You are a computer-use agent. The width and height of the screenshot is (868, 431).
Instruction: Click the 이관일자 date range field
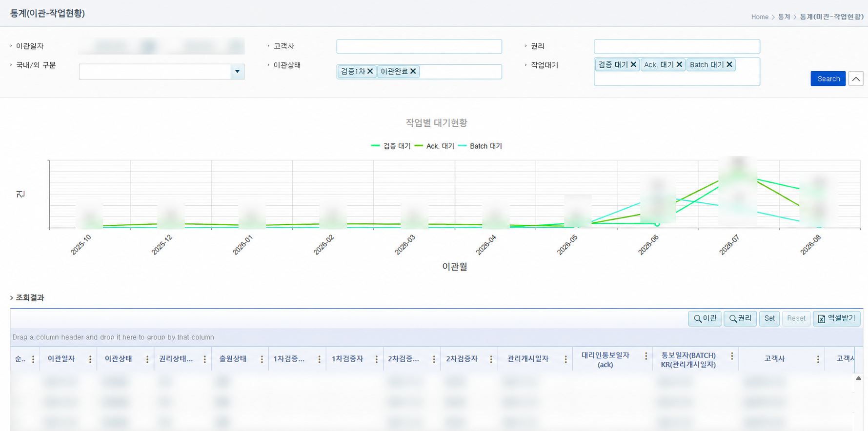click(x=161, y=46)
